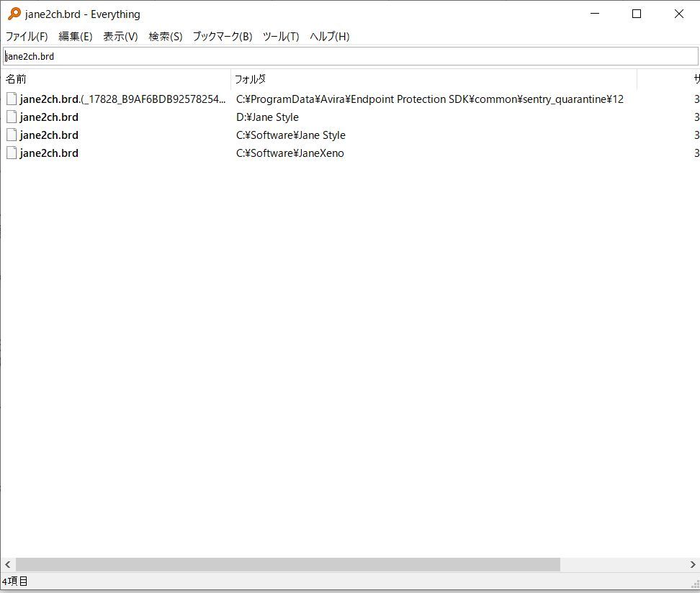The height and width of the screenshot is (593, 700).
Task: Select jane2ch.brd name in C:¥Software¥JaneXeno row
Action: click(49, 153)
